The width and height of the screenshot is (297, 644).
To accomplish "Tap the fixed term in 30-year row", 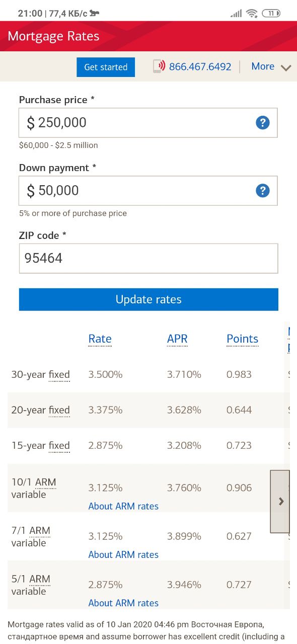I will pyautogui.click(x=59, y=374).
